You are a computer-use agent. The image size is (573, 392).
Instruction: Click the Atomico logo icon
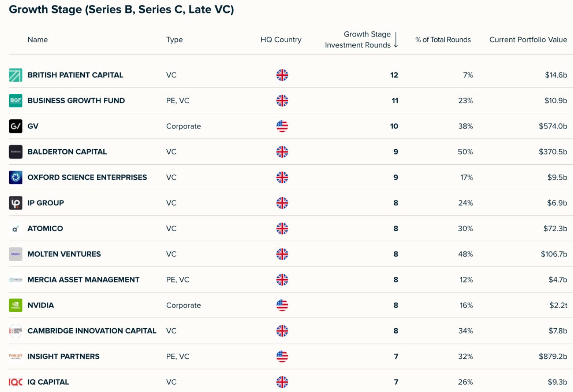[x=16, y=229]
